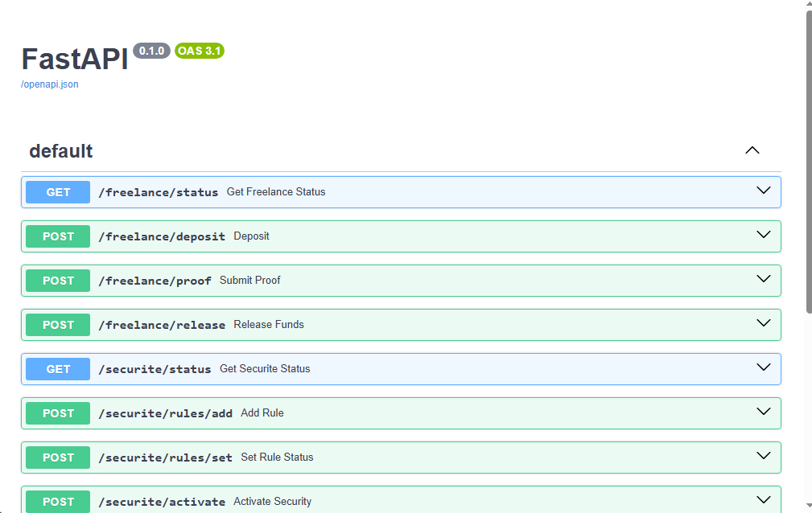The image size is (812, 513).
Task: Click the Activate Security description
Action: [x=272, y=502]
